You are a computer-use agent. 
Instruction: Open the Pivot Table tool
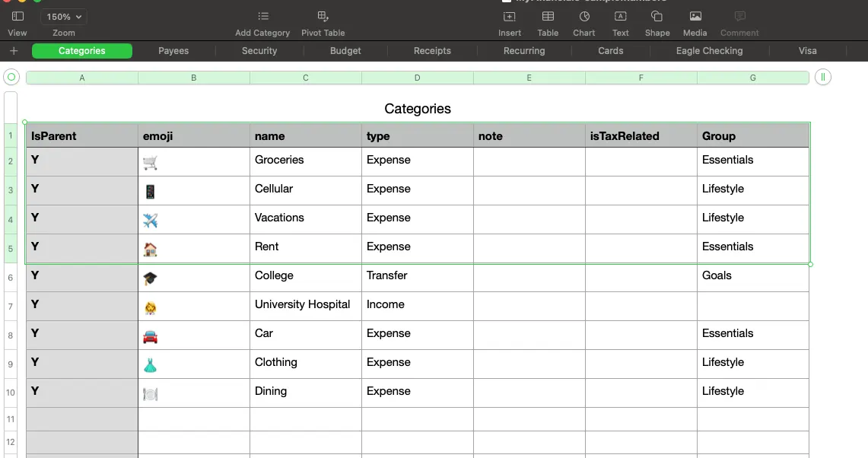pyautogui.click(x=323, y=17)
